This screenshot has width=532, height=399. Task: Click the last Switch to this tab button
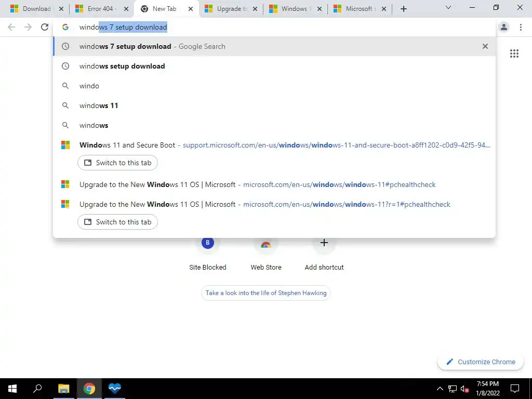[117, 222]
